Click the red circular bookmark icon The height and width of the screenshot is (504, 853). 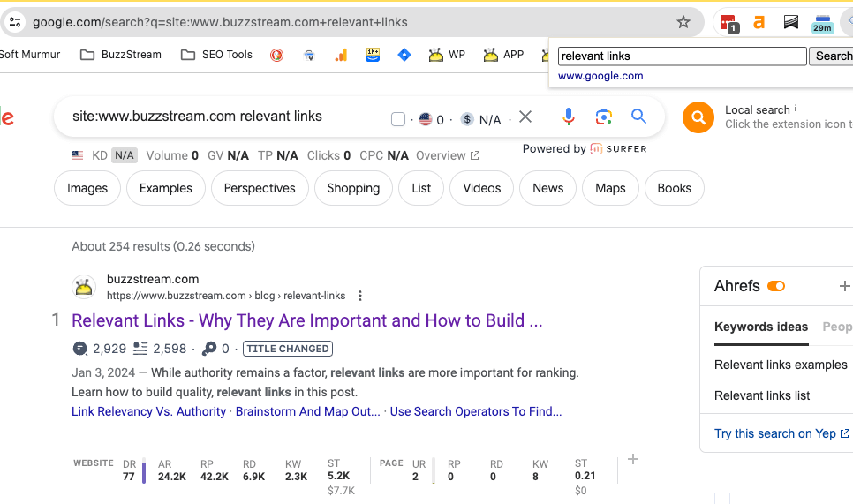pyautogui.click(x=277, y=55)
